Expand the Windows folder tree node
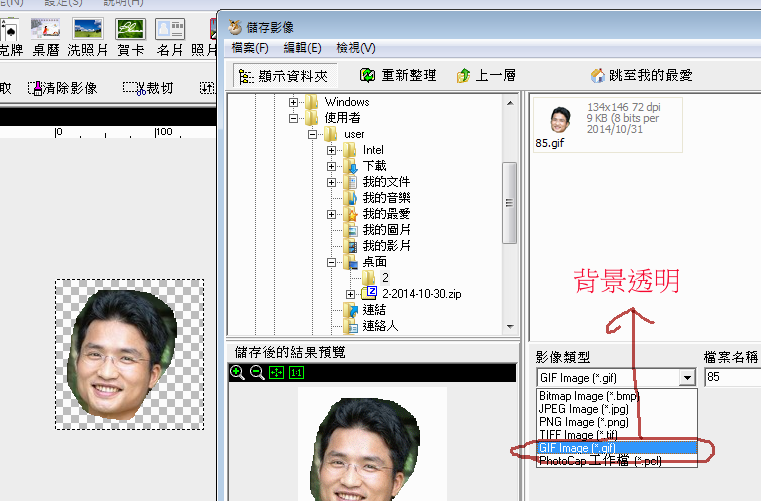This screenshot has width=761, height=501. [293, 102]
